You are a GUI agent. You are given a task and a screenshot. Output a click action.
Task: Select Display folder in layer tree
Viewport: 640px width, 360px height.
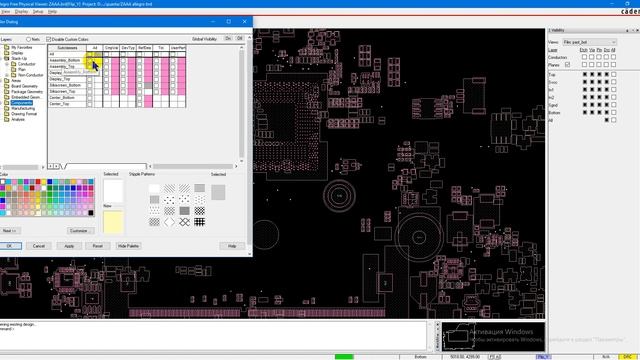[17, 53]
